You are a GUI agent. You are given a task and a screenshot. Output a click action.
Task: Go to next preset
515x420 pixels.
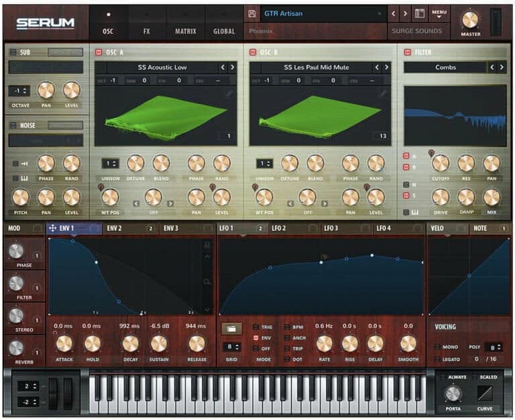pos(405,13)
